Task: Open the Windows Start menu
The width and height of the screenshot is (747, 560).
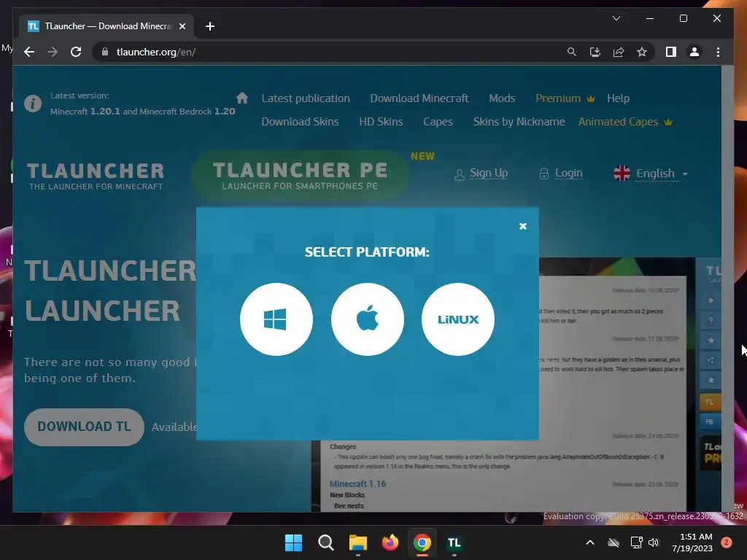Action: point(293,542)
